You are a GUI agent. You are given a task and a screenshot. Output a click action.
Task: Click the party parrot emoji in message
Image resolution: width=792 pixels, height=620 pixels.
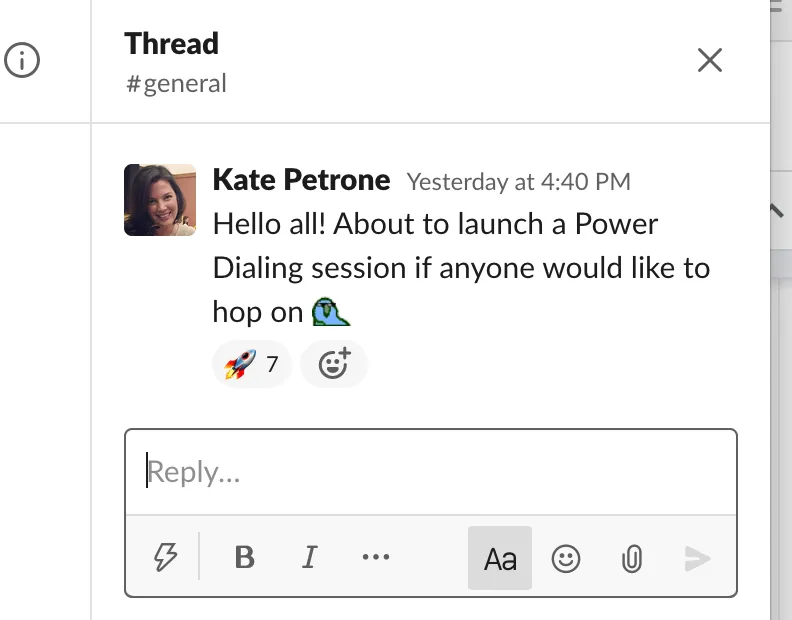331,313
